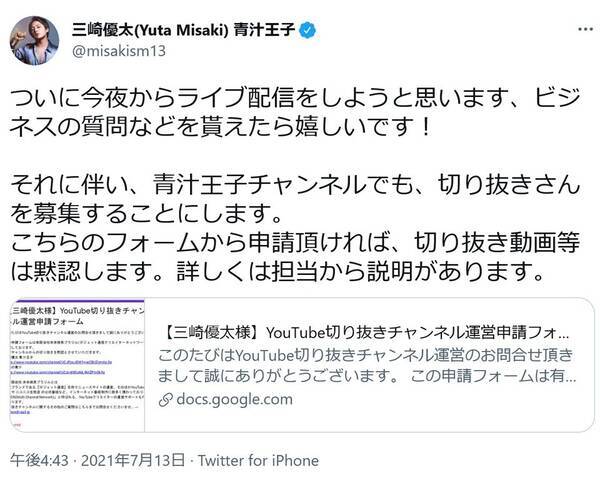Viewport: 600px width, 478px height.
Task: Click the first tweet paragraph about ライブ配信
Action: point(295,113)
